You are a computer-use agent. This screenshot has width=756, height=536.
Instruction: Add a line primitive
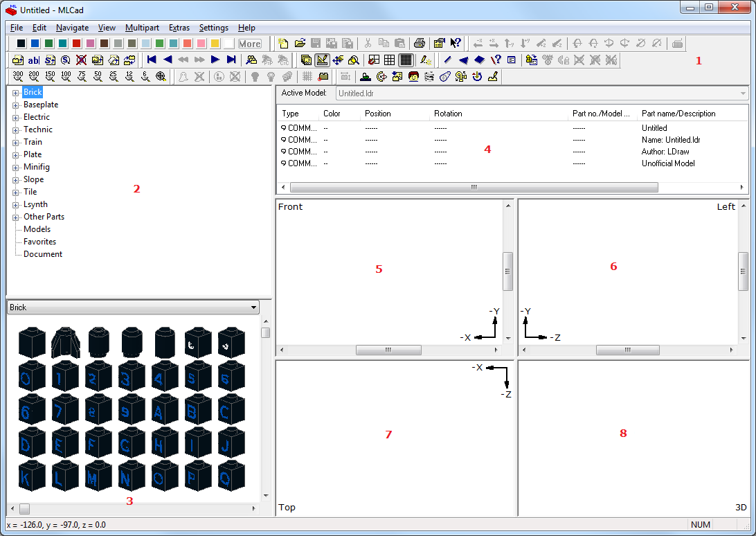coord(447,60)
